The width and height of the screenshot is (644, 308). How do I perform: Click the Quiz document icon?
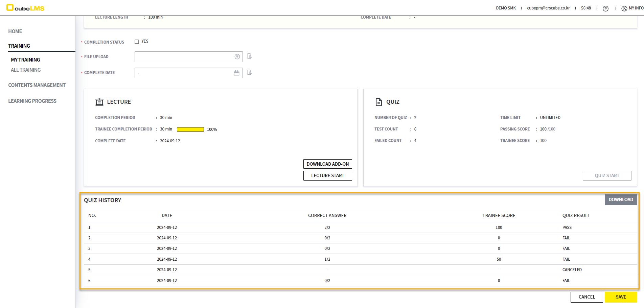(379, 102)
